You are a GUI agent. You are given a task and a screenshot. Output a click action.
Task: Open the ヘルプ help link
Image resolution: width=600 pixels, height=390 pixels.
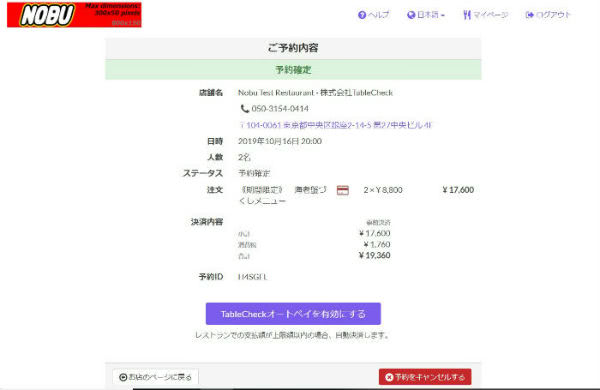pyautogui.click(x=373, y=15)
